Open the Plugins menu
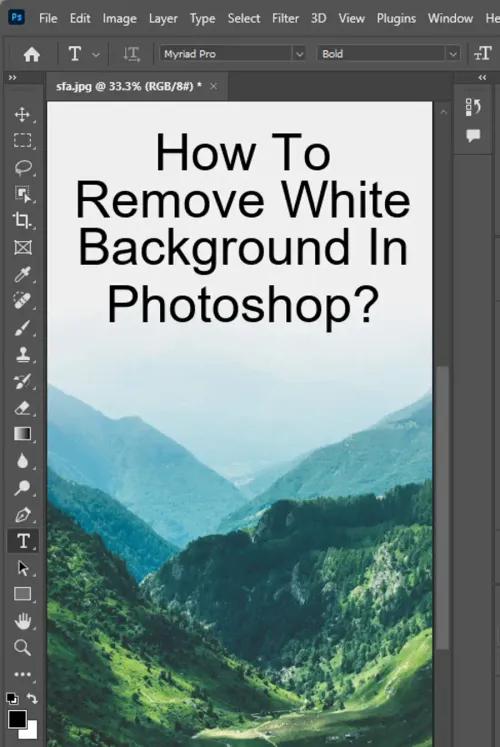 click(396, 19)
